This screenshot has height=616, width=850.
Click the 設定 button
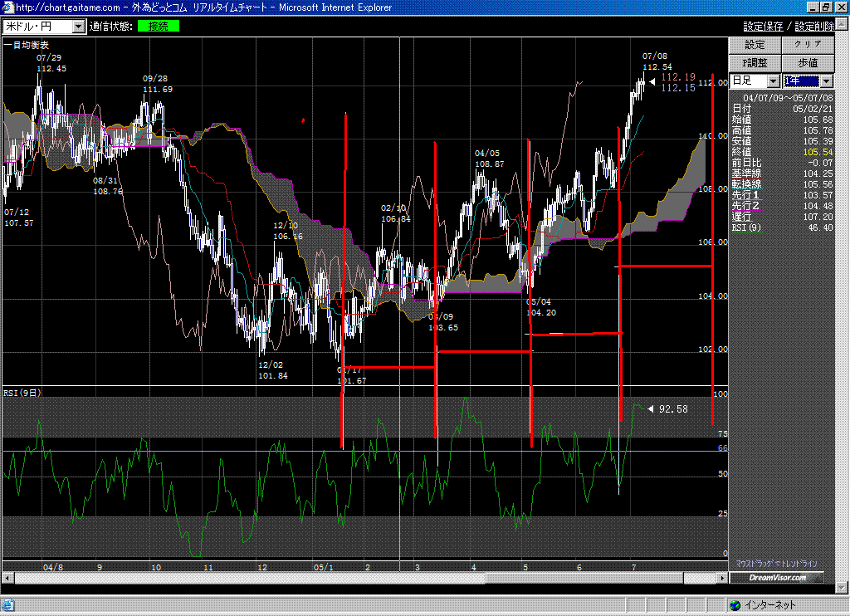[x=755, y=45]
